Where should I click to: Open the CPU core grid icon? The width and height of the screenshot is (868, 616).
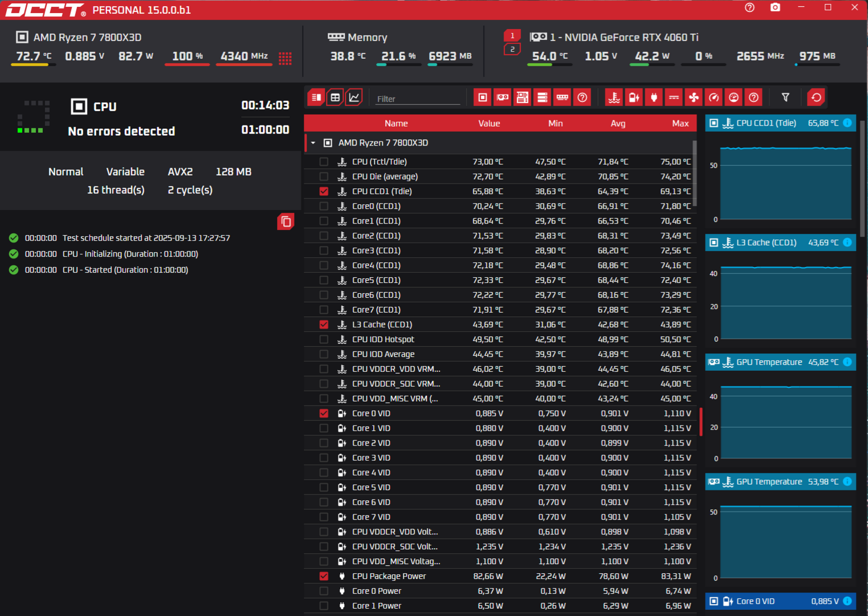286,58
